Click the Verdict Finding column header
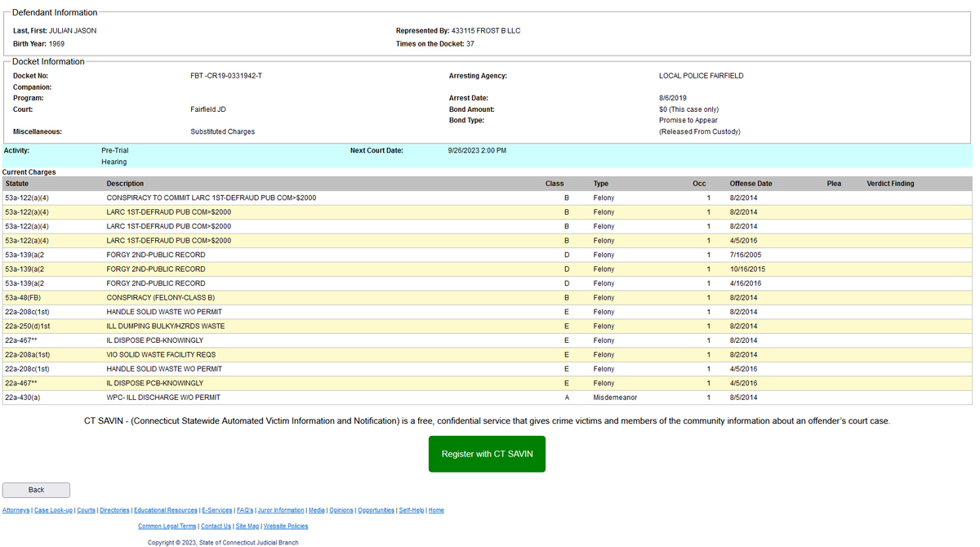The height and width of the screenshot is (547, 980). click(x=890, y=184)
